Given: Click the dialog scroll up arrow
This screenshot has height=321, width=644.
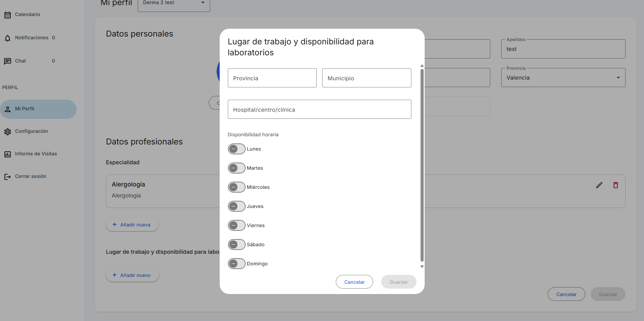Looking at the screenshot, I should point(422,66).
